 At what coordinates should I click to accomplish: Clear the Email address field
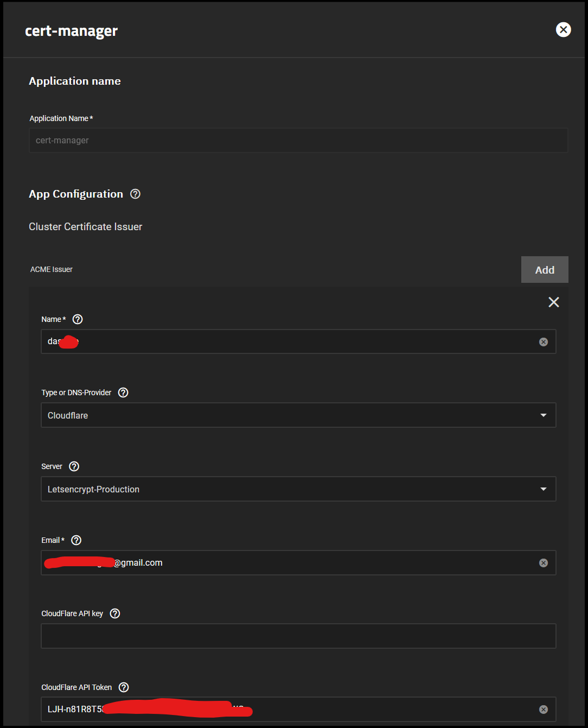(x=544, y=562)
